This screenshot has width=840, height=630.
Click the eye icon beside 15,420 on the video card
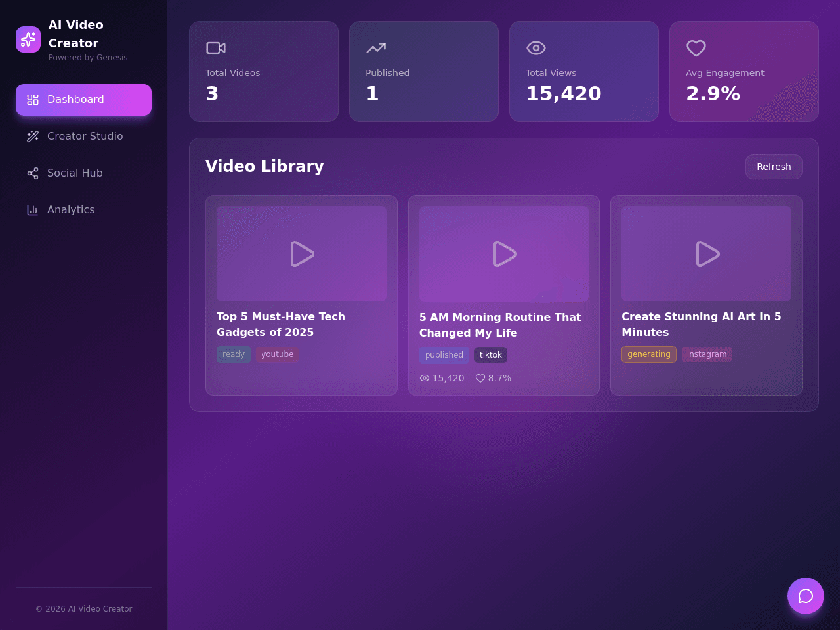click(x=425, y=378)
